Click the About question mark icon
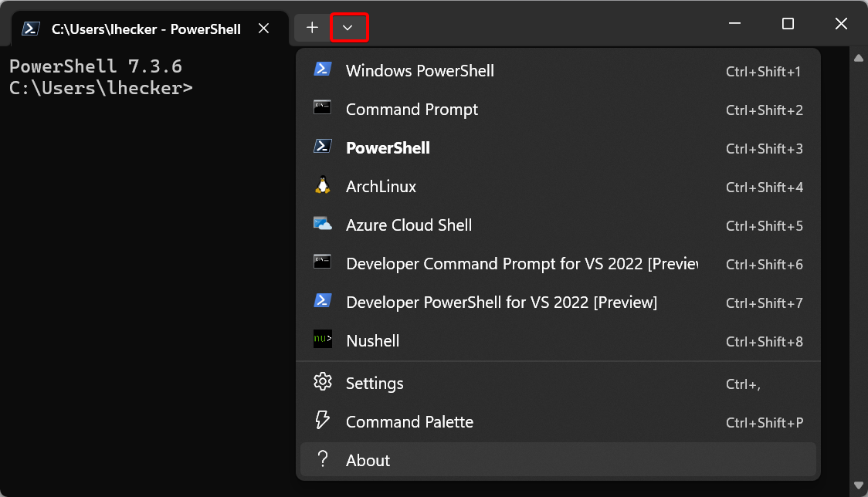Viewport: 868px width, 497px height. 322,459
